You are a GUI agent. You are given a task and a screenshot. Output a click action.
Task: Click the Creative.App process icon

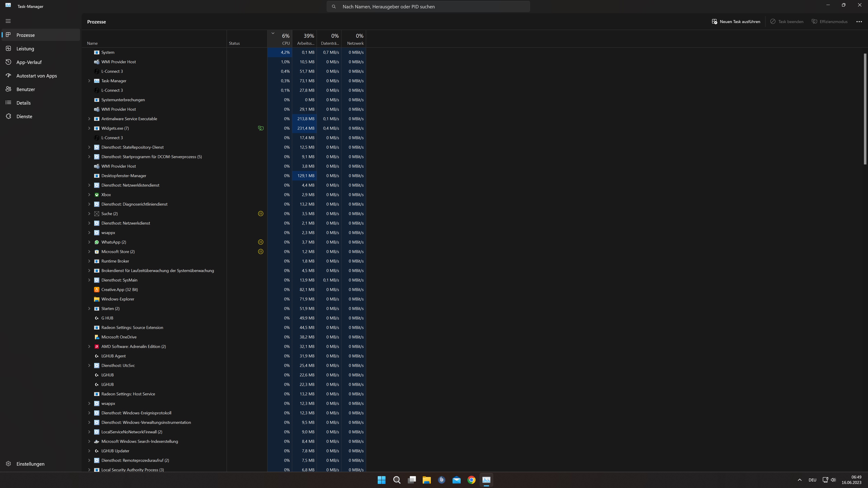click(97, 290)
